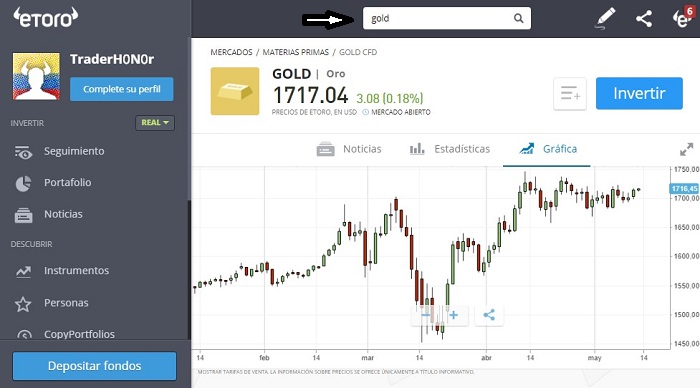The width and height of the screenshot is (700, 388).
Task: Click Depositar fondos button
Action: coord(94,366)
